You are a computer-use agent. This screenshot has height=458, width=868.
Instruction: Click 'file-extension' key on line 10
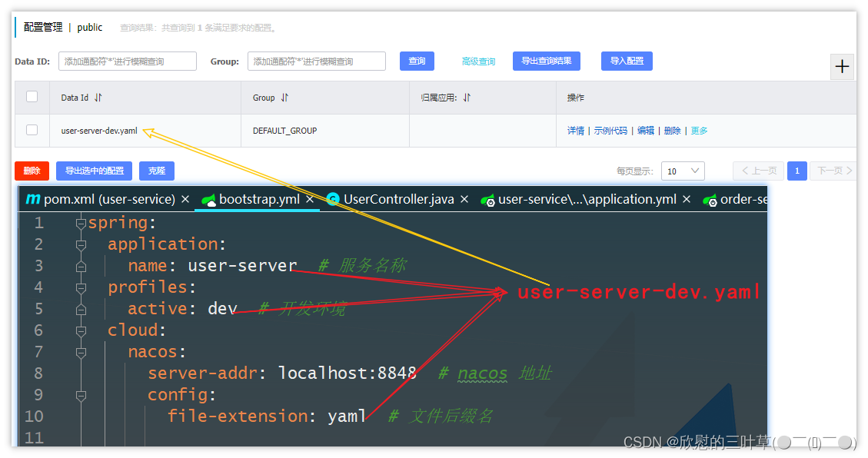[237, 416]
